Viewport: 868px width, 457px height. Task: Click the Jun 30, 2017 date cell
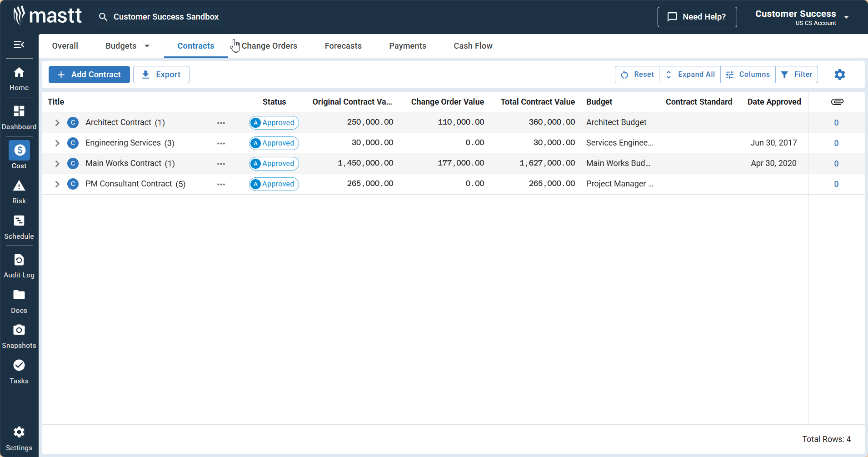click(x=773, y=143)
